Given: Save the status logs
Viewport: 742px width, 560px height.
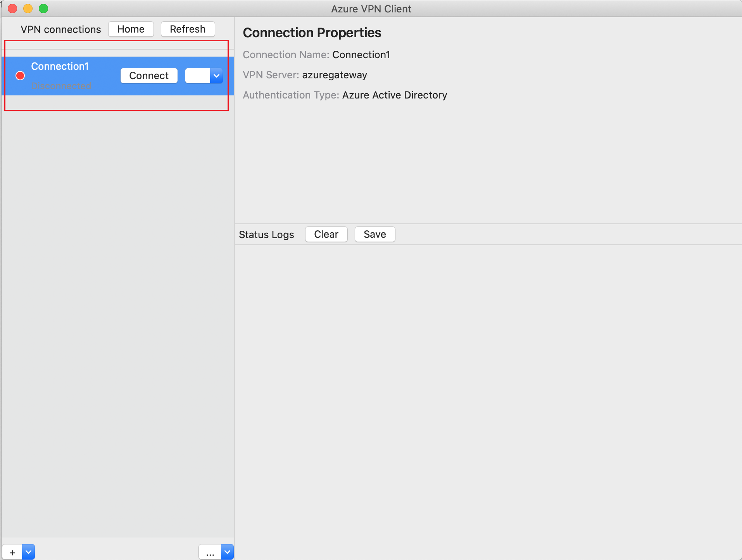Looking at the screenshot, I should tap(375, 234).
